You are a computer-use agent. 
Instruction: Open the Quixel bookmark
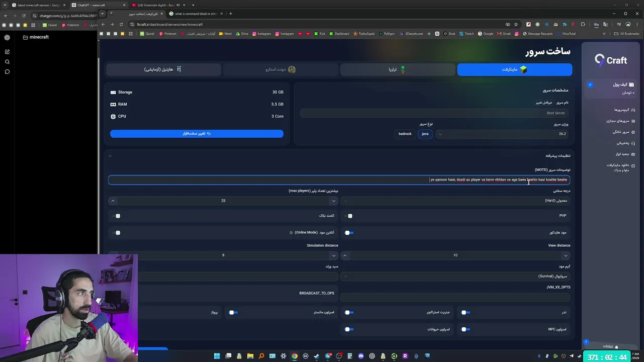[x=147, y=34]
